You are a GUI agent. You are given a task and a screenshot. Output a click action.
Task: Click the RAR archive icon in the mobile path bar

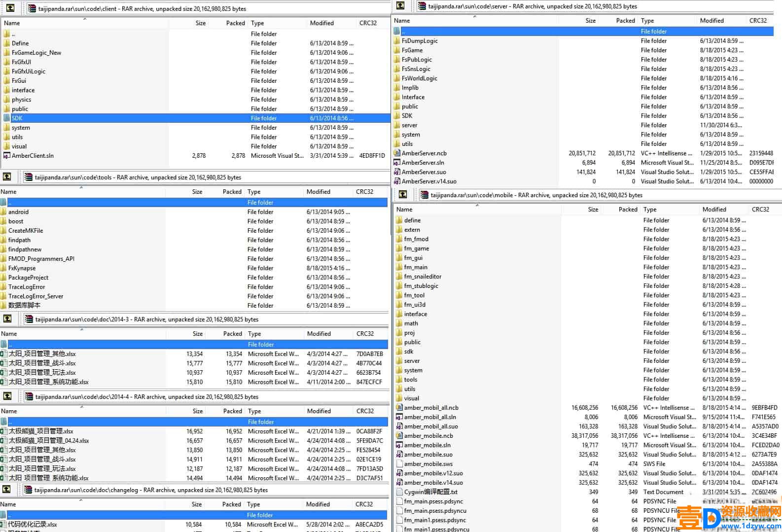click(424, 195)
